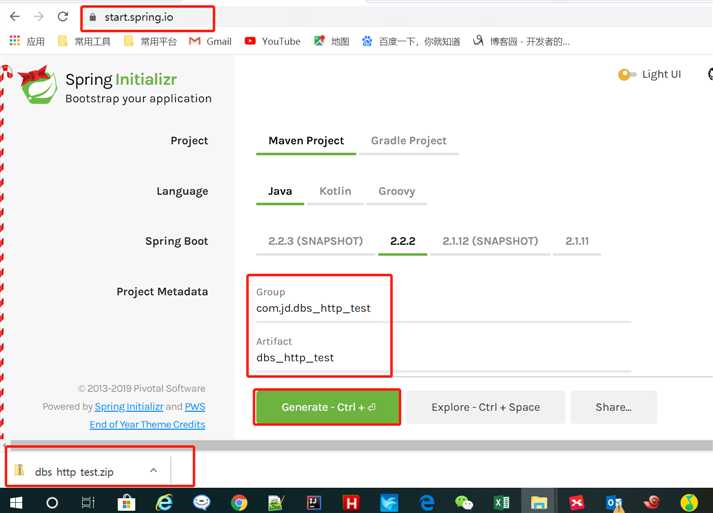Open Task View in taskbar

[88, 503]
